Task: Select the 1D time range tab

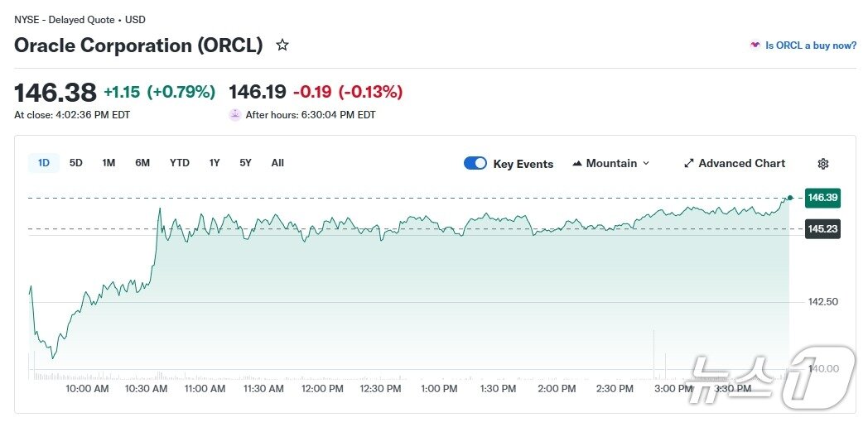Action: (44, 163)
